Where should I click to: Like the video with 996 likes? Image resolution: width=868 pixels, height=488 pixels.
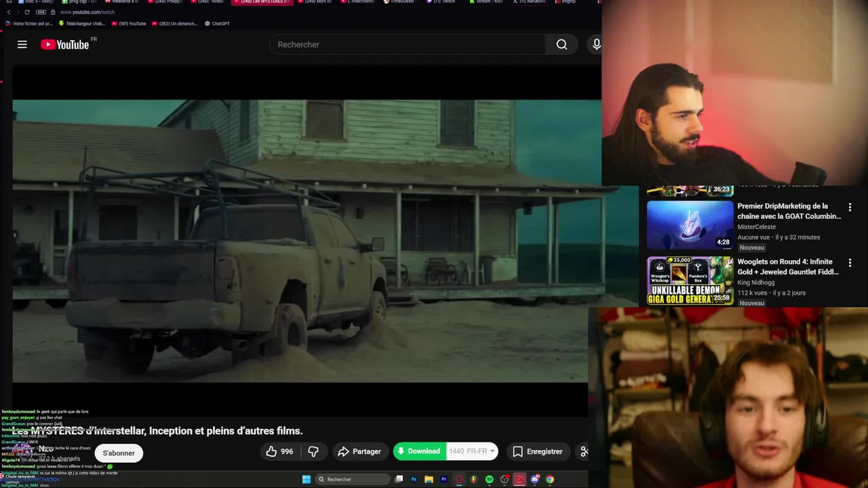[280, 451]
